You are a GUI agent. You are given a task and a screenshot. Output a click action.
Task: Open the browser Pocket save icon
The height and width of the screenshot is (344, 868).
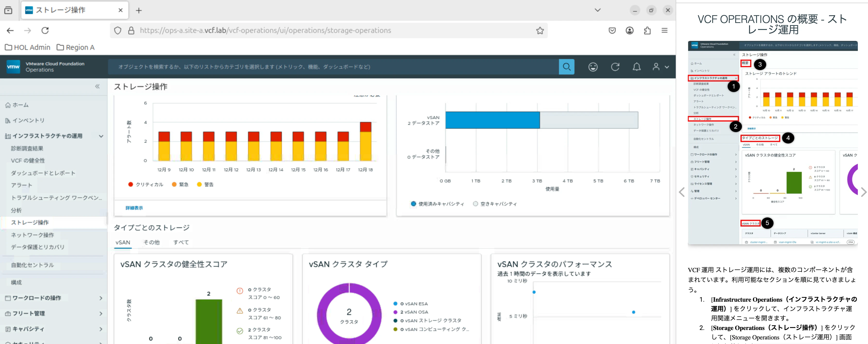pos(612,31)
